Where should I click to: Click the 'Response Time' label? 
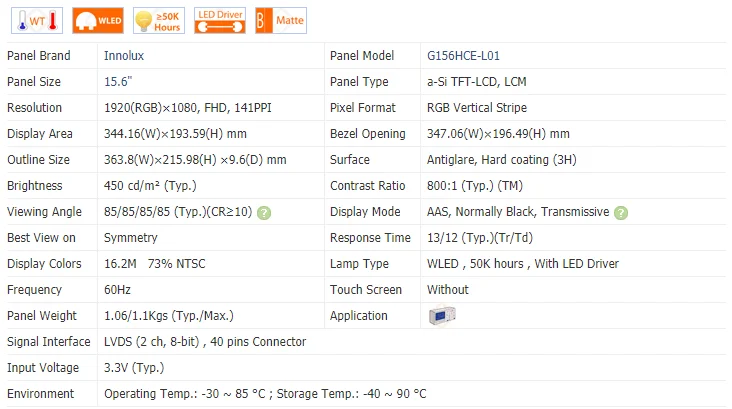tap(370, 238)
